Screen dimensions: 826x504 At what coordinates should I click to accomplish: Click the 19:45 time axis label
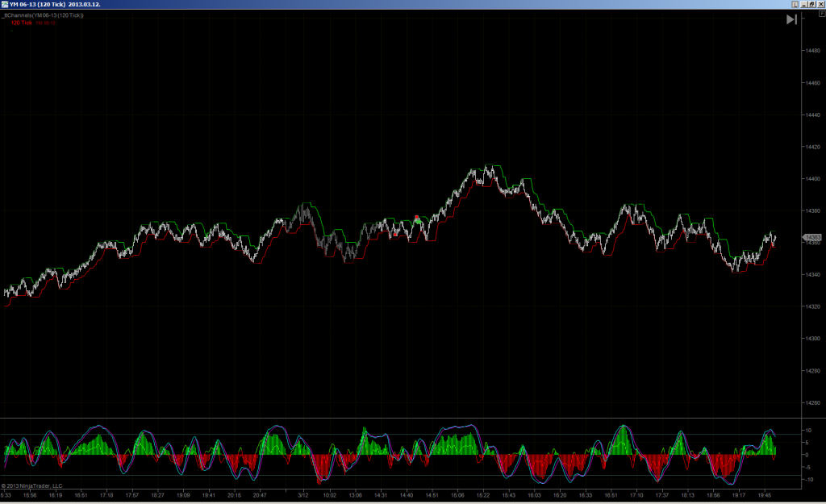pyautogui.click(x=765, y=495)
